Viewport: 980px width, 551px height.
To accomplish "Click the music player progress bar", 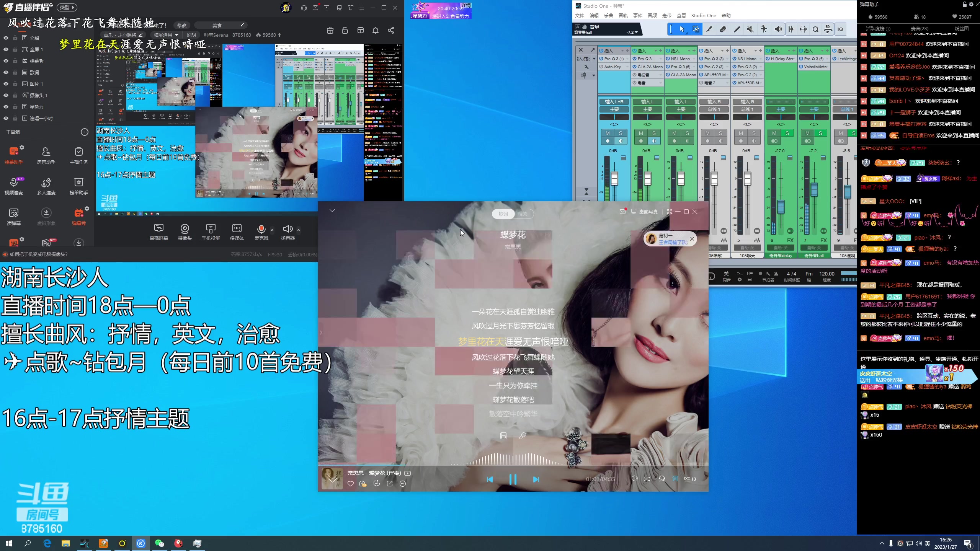I will point(513,466).
